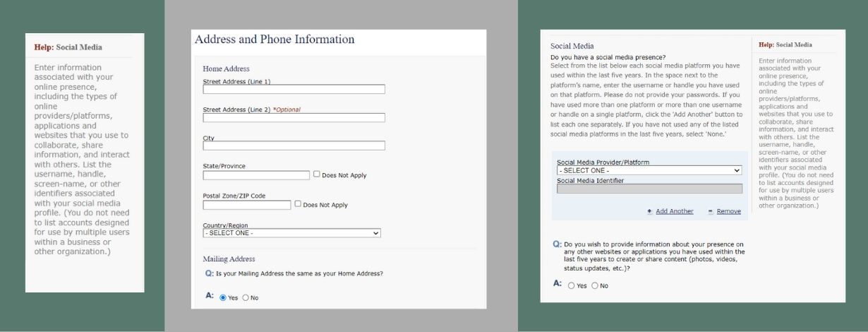The width and height of the screenshot is (868, 332).
Task: Click the Q: marker before the other websites question
Action: tap(557, 244)
